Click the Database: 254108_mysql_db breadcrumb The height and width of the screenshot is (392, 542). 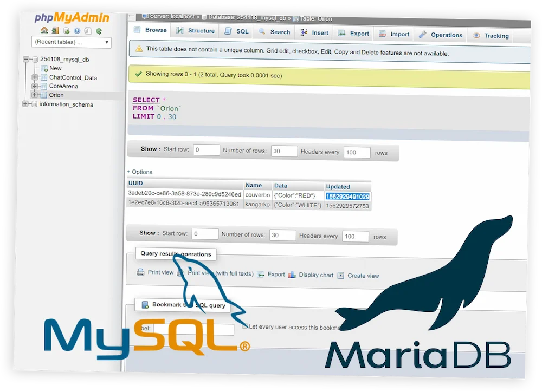[x=247, y=18]
